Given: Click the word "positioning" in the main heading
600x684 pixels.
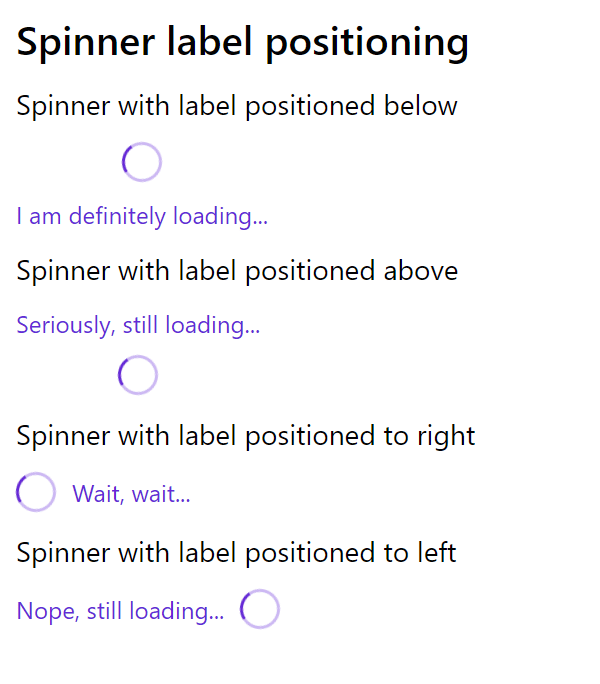Looking at the screenshot, I should click(x=384, y=43).
